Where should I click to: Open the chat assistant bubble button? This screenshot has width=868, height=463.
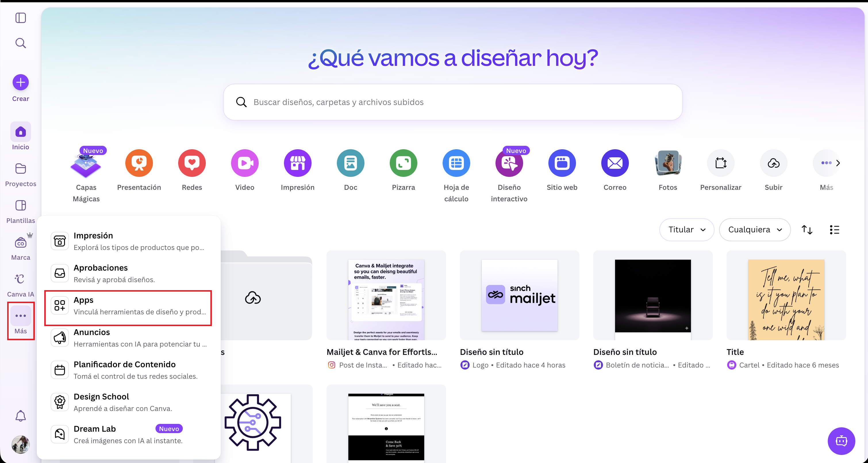pyautogui.click(x=841, y=441)
